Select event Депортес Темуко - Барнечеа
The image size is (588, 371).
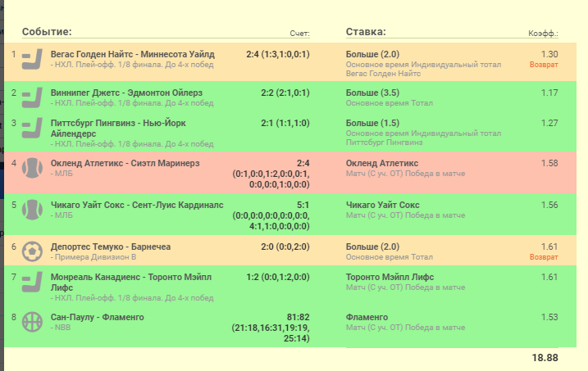point(111,247)
